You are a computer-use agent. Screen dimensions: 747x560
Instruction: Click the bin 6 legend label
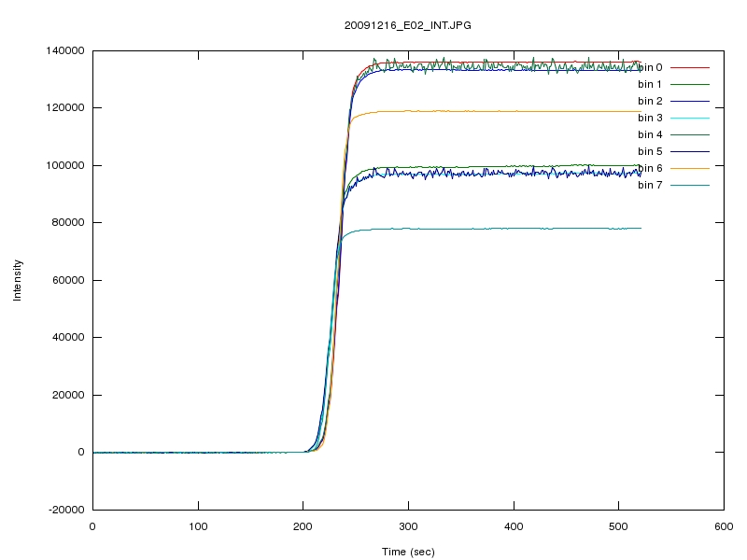point(650,168)
